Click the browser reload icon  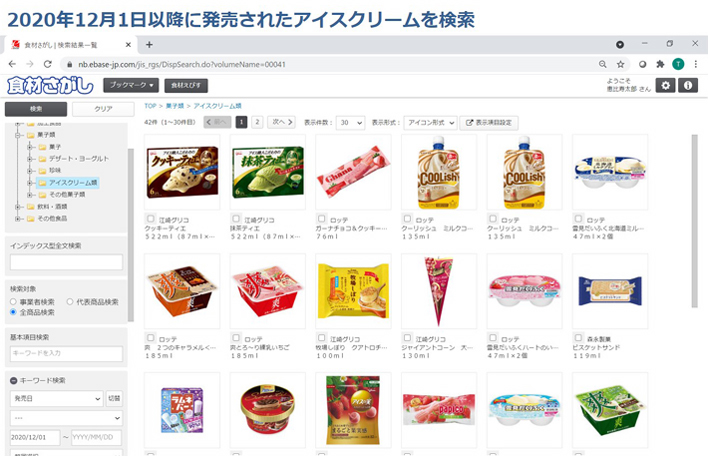[47, 64]
